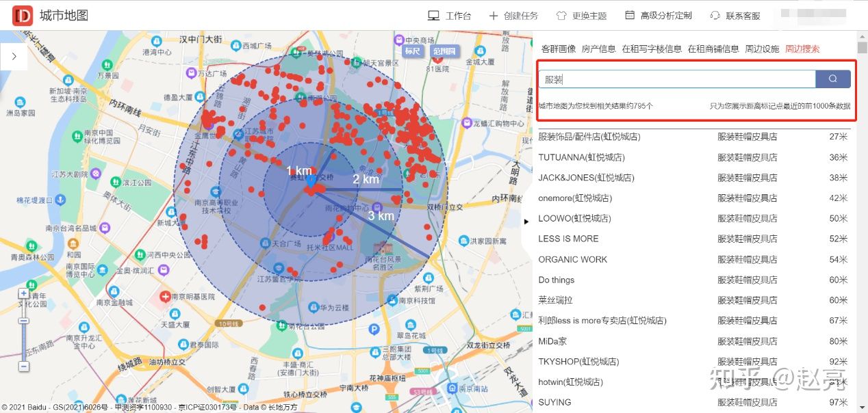
Task: Click the 服装 search input field
Action: (x=677, y=78)
